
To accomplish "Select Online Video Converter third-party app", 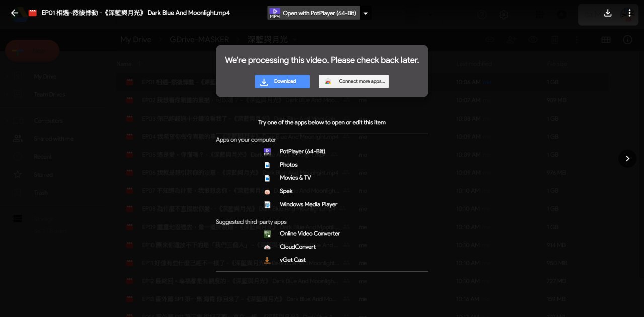I will (x=309, y=234).
